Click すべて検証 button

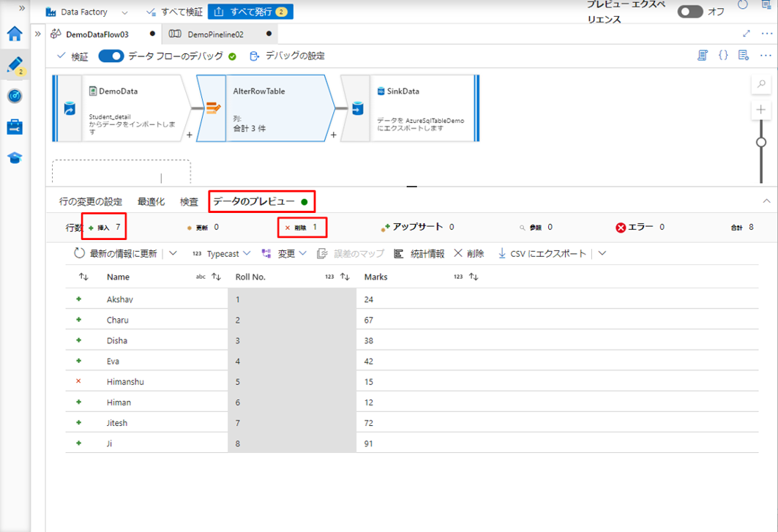pyautogui.click(x=175, y=12)
